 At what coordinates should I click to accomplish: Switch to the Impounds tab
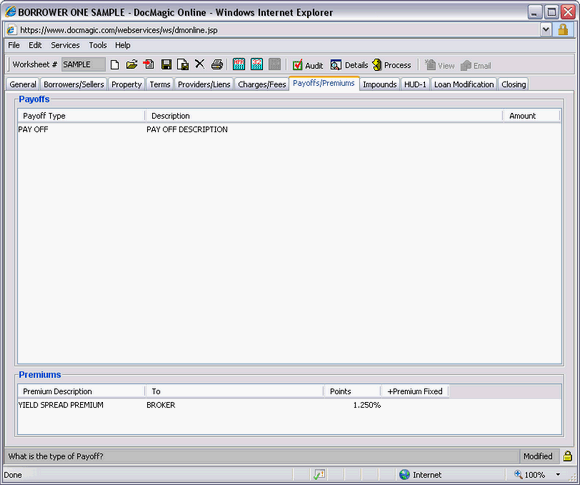click(x=380, y=84)
